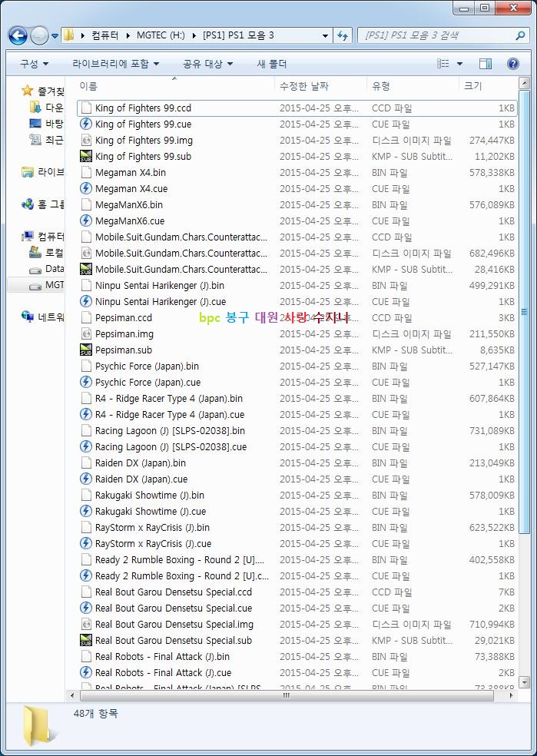
Task: Toggle the preview pane icon
Action: [486, 64]
